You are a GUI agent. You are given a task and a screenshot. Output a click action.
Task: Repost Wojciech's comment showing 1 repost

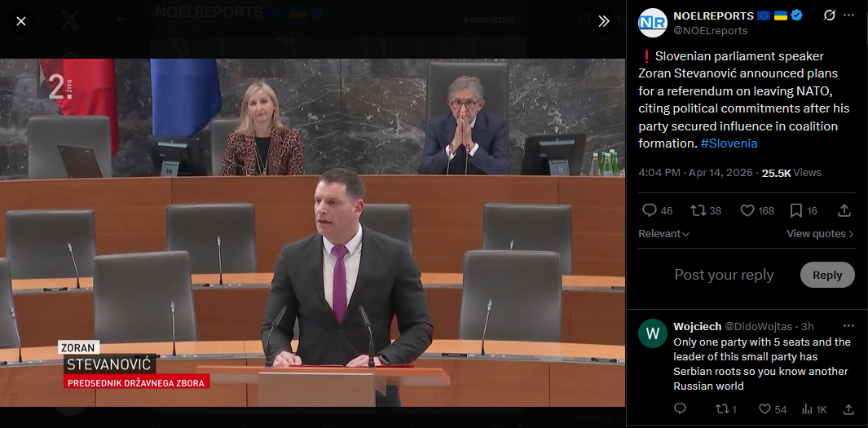(725, 409)
